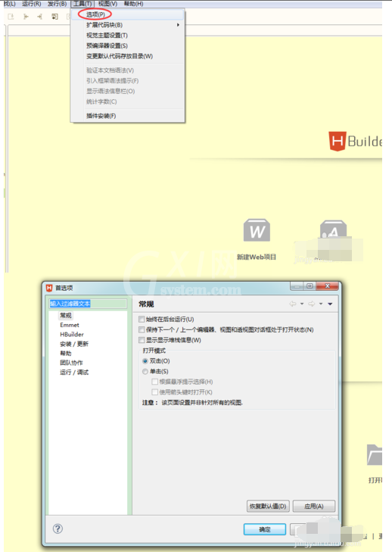Open the 工具(T) menu in menu bar

pyautogui.click(x=82, y=4)
